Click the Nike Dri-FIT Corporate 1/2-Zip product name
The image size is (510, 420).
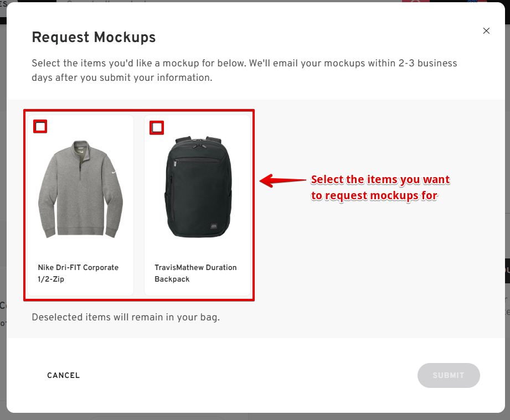coord(78,273)
